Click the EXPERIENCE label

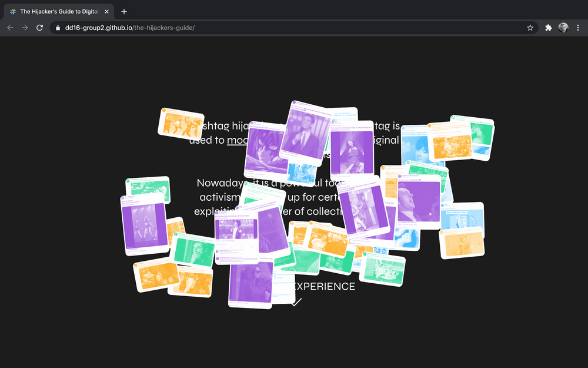click(x=323, y=286)
